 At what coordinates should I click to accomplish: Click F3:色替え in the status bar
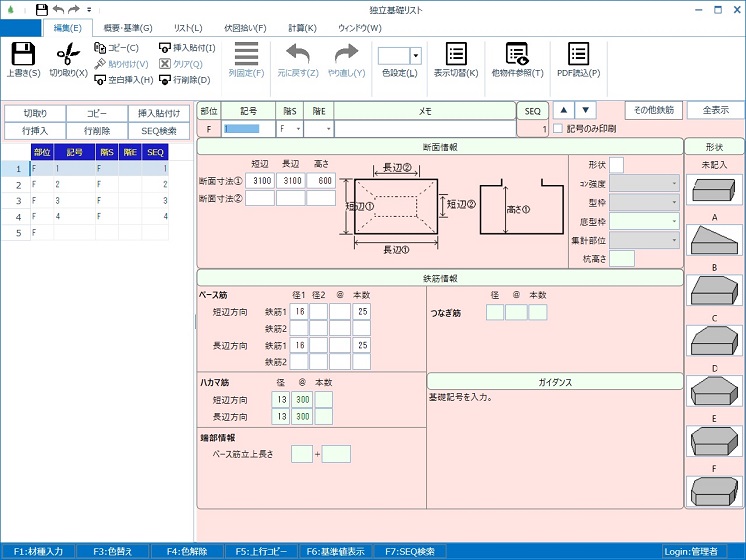click(113, 551)
